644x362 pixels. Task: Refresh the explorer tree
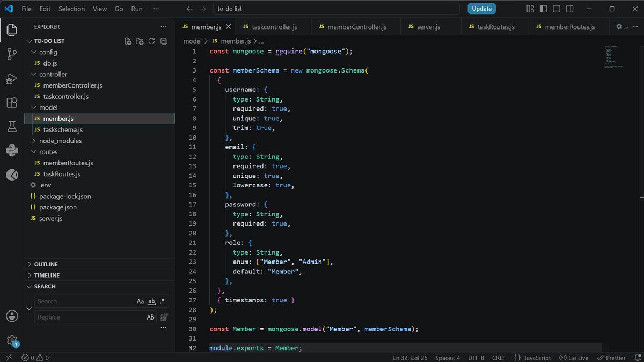coord(151,41)
